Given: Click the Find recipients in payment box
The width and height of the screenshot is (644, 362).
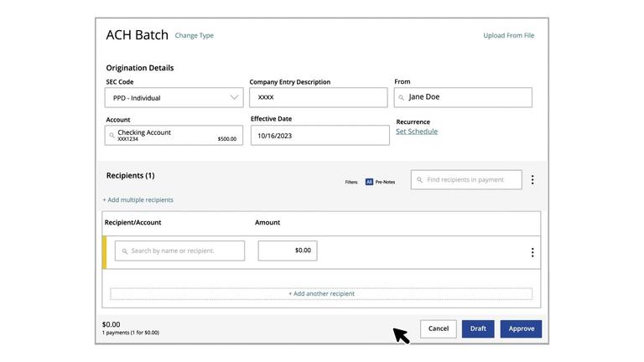Looking at the screenshot, I should coord(466,180).
